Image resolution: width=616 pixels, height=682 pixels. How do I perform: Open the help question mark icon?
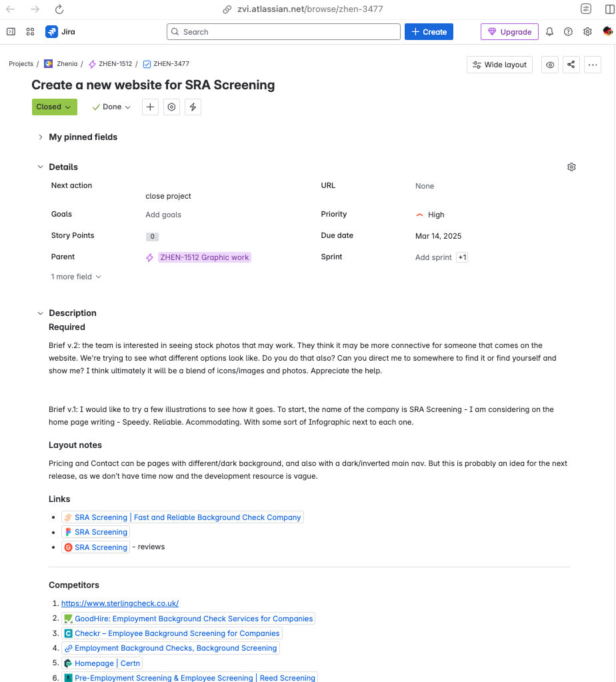568,32
